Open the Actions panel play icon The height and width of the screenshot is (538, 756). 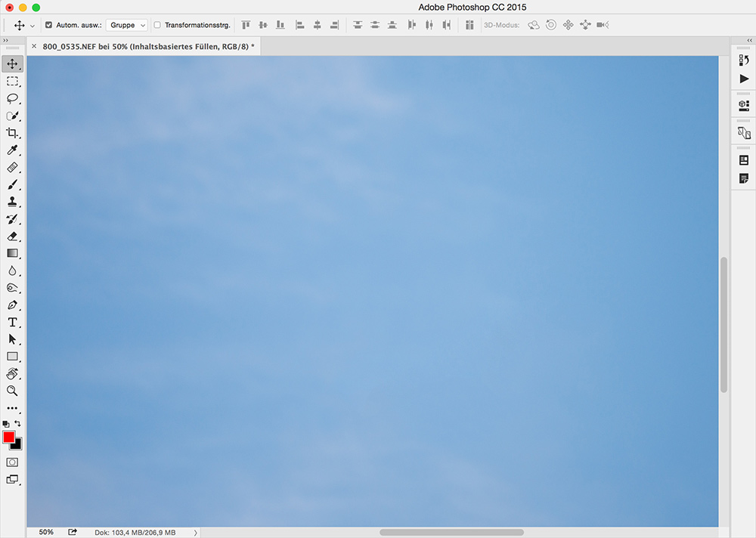pyautogui.click(x=744, y=79)
